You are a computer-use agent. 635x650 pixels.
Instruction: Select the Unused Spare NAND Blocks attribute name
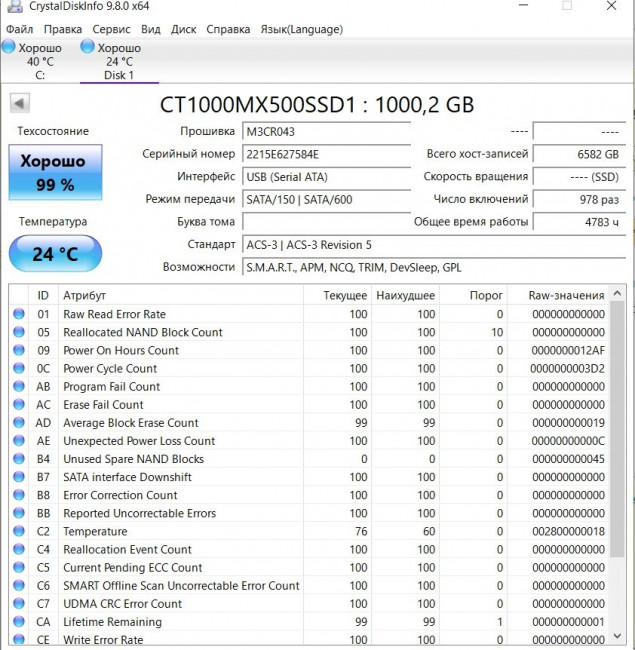[x=133, y=459]
